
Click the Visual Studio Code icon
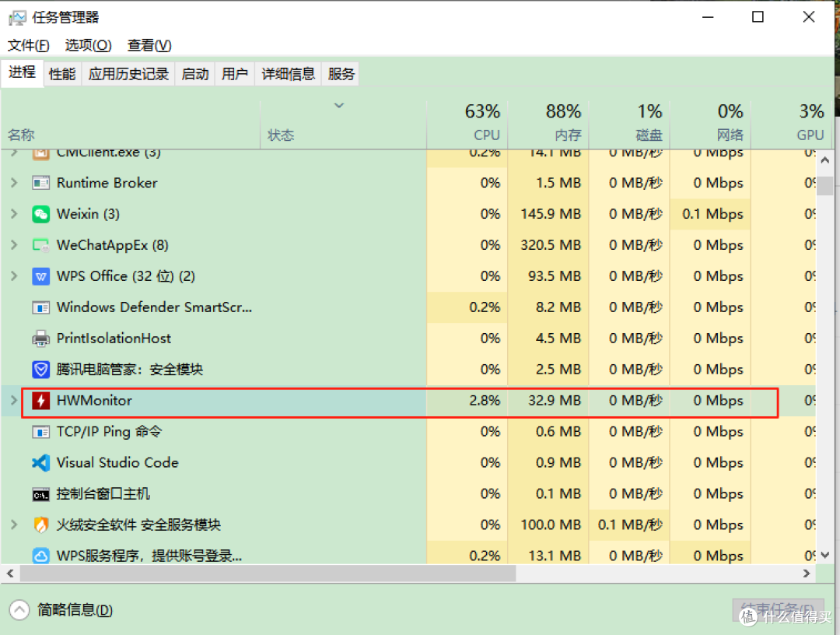pyautogui.click(x=40, y=463)
